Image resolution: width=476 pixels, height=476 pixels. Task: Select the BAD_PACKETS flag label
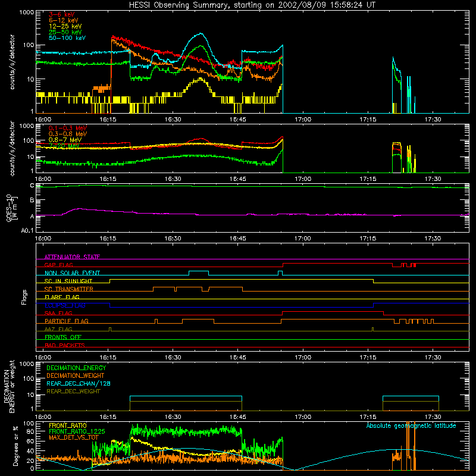click(x=65, y=345)
